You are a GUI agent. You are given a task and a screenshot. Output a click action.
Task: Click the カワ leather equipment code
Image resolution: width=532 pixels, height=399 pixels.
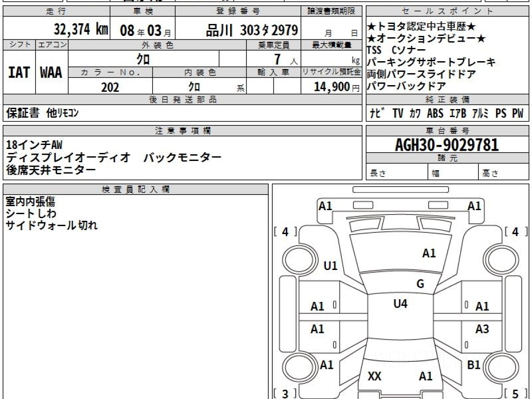415,113
